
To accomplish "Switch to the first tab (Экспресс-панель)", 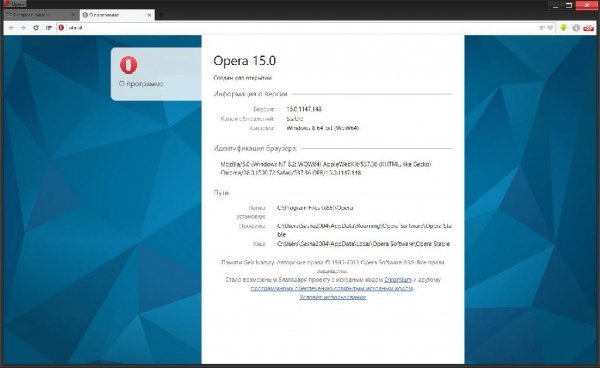I will coord(40,15).
